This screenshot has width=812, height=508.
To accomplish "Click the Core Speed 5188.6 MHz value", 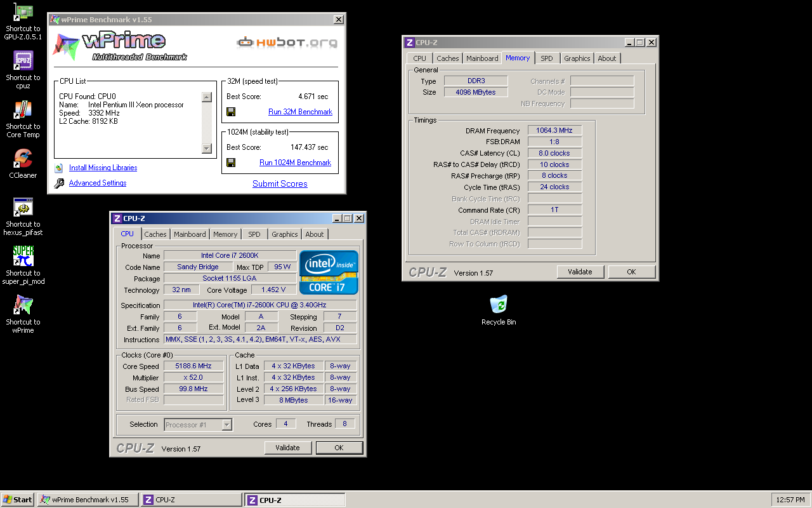I will [x=193, y=366].
